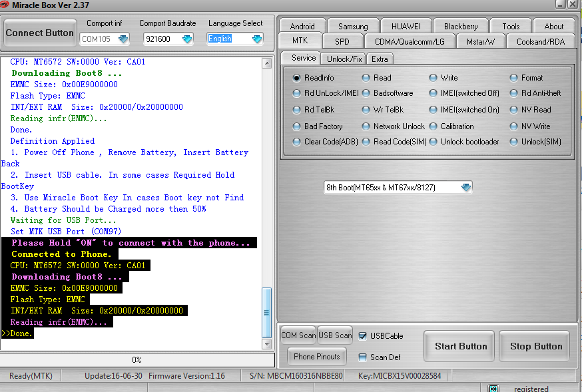Click the Key:MICBX15V00028584 status entry
582x392 pixels.
pyautogui.click(x=400, y=375)
